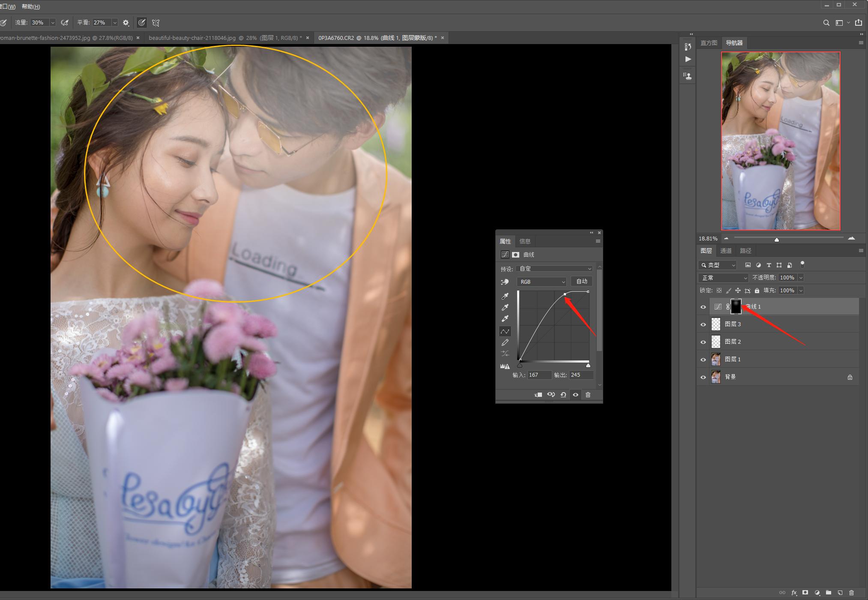
Task: Toggle Curves adjustment visibility in Properties
Action: click(x=575, y=395)
